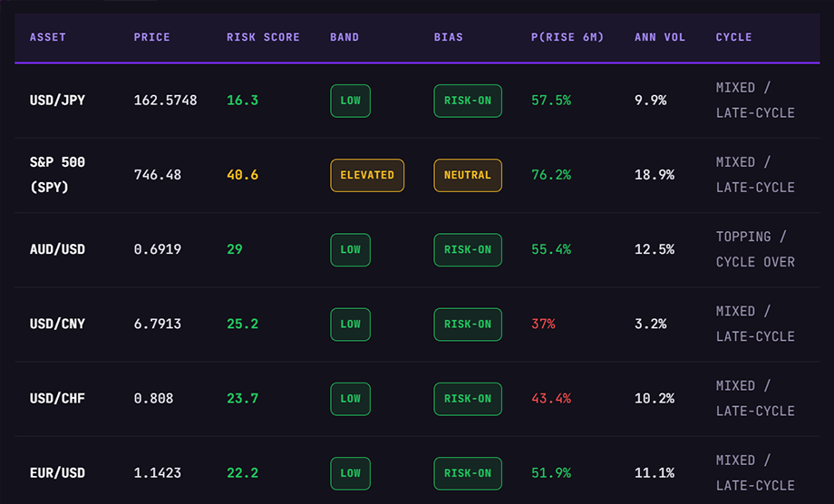Sort by the ASSET column header

tap(48, 37)
